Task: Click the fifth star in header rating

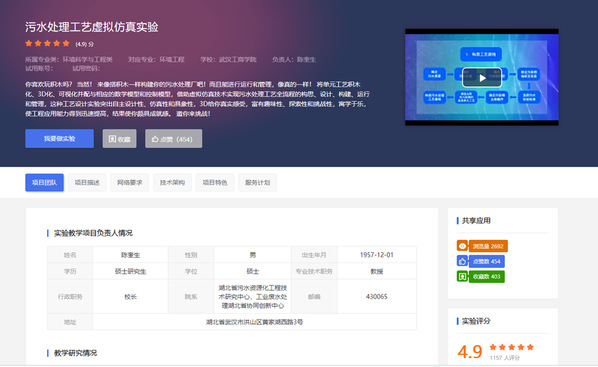Action: 66,43
